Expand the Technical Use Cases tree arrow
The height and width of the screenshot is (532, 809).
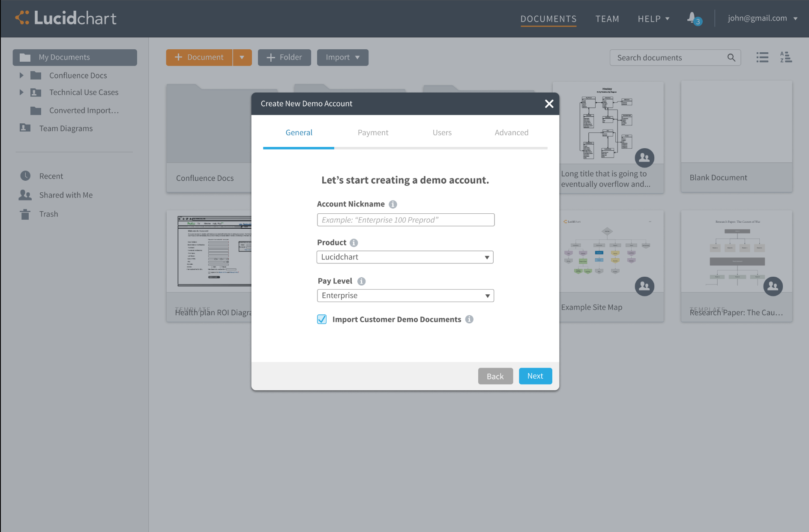pyautogui.click(x=21, y=93)
